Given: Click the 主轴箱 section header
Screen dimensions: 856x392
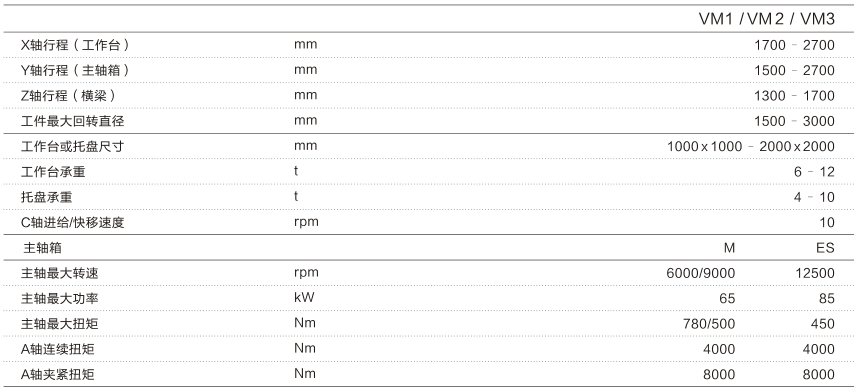Looking at the screenshot, I should [43, 248].
